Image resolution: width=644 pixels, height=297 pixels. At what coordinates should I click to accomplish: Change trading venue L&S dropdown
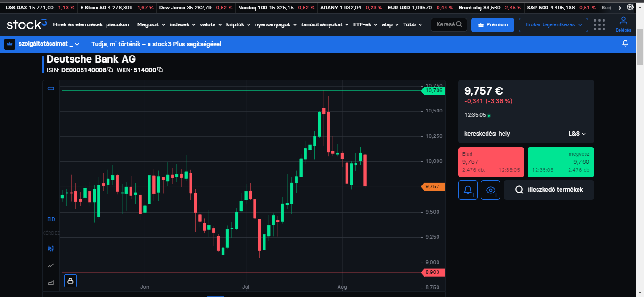pyautogui.click(x=577, y=134)
